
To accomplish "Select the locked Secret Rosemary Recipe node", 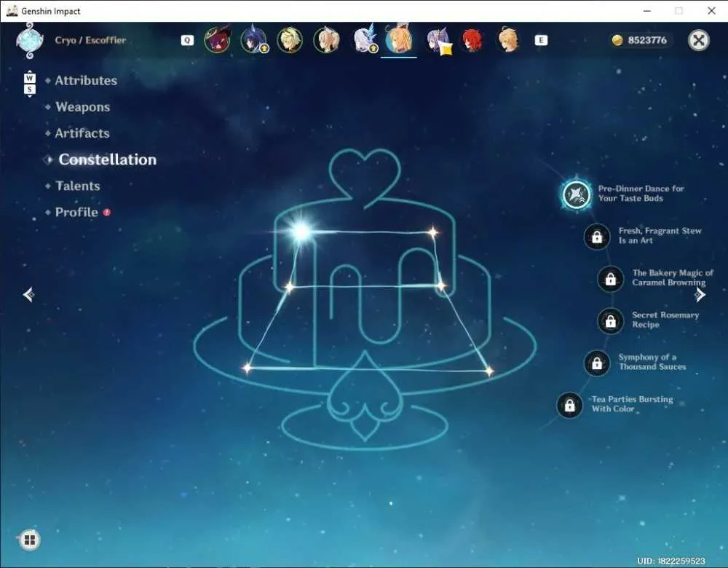I will tap(611, 320).
